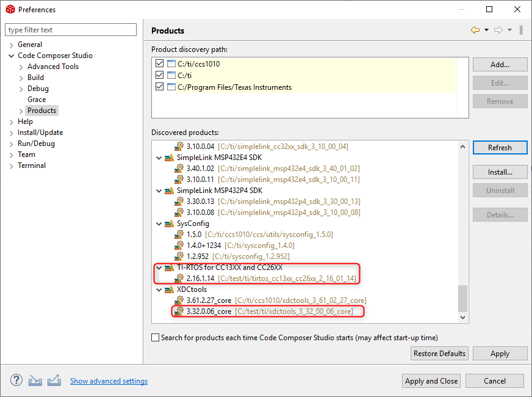The image size is (532, 397).
Task: Click the type filter text field
Action: tap(71, 30)
